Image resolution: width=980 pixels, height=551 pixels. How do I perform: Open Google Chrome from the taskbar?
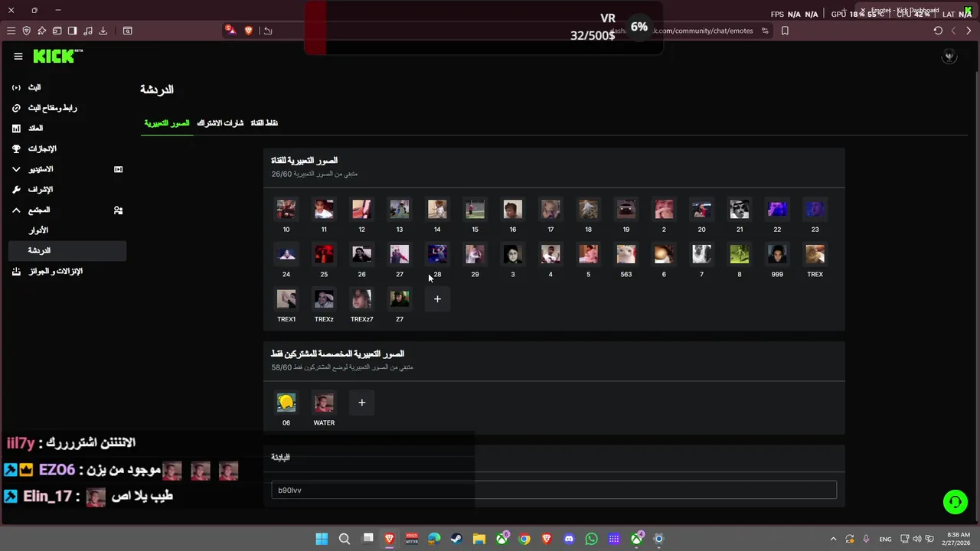tap(524, 539)
